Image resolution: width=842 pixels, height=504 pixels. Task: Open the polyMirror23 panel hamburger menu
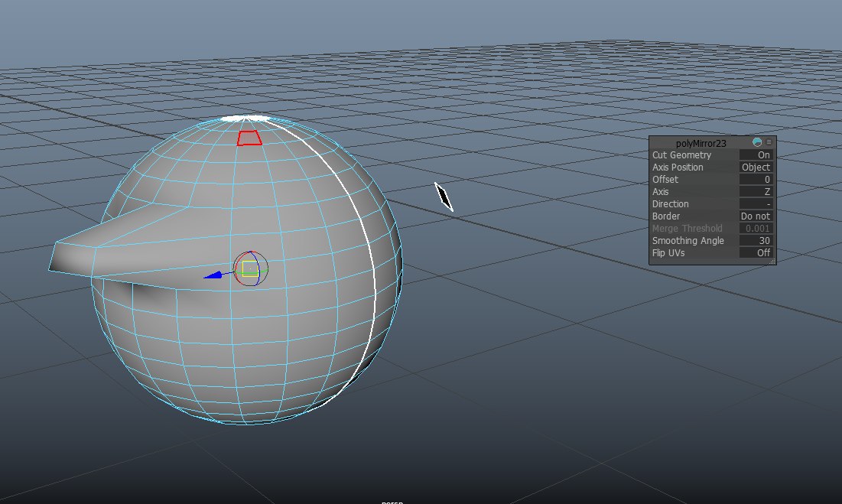coord(769,142)
